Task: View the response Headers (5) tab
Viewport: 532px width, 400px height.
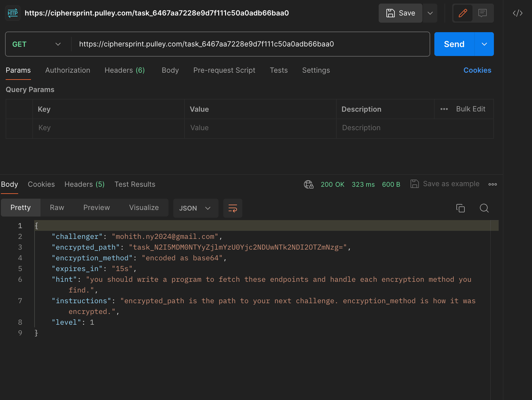Action: (x=85, y=184)
